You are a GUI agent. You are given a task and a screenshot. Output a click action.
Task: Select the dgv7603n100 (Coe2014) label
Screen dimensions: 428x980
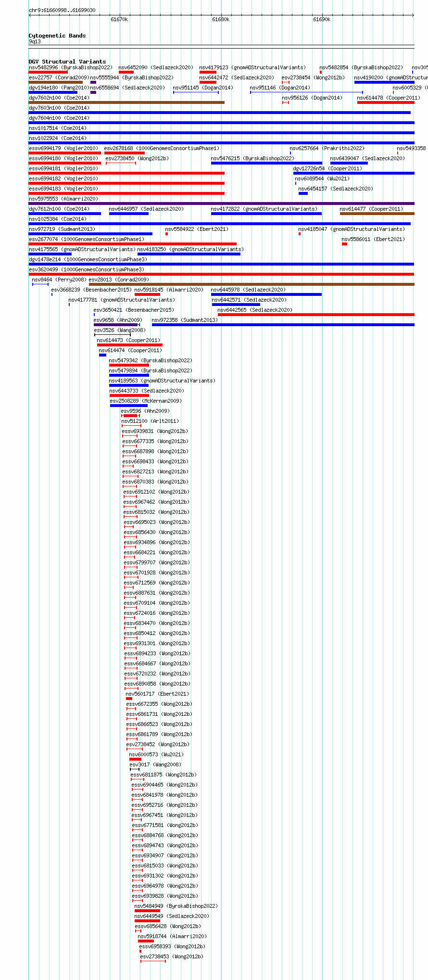point(59,108)
